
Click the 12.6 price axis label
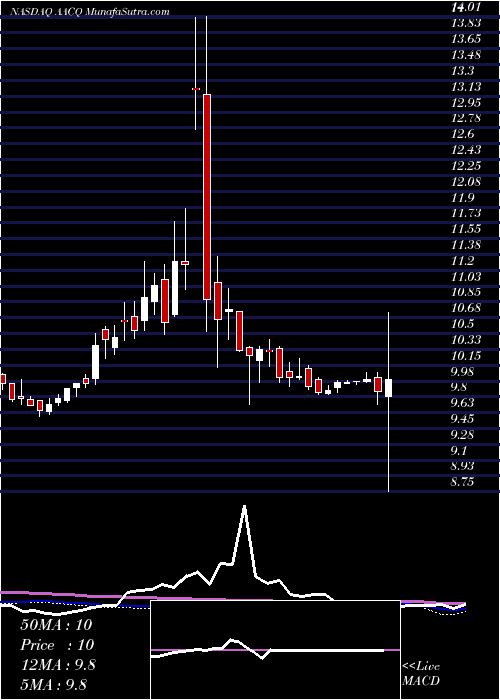click(464, 134)
